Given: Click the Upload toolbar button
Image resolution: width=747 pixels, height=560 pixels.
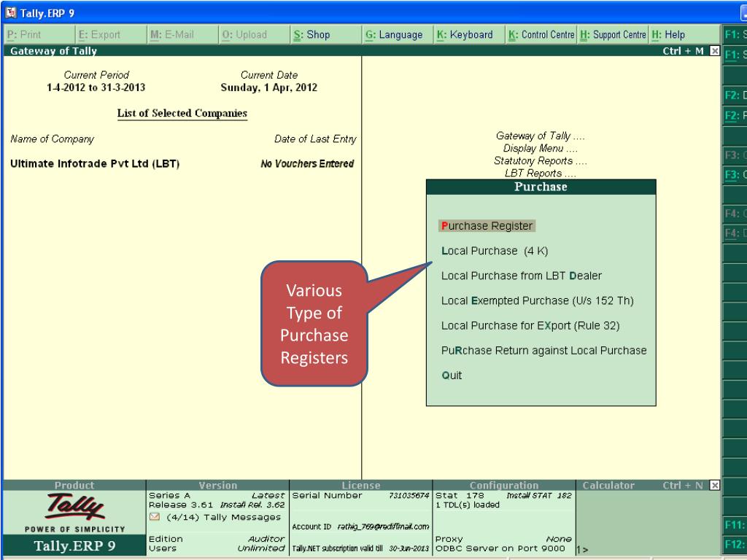Looking at the screenshot, I should (x=255, y=35).
